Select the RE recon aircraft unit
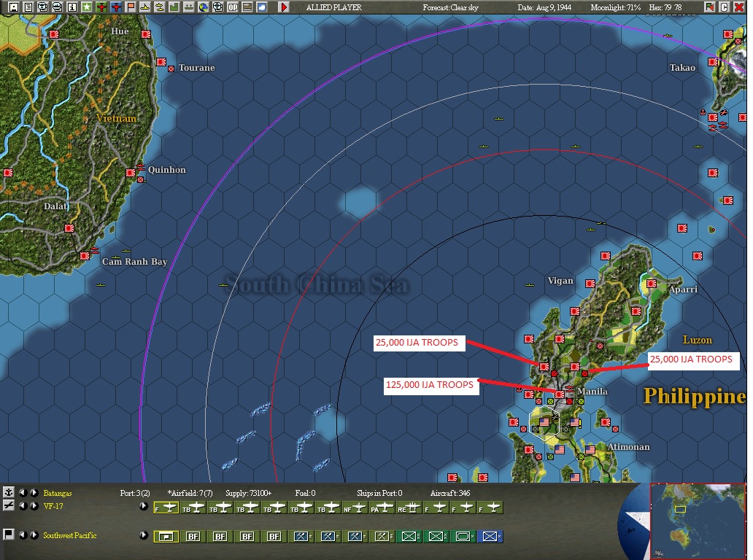Screen dimensions: 753x560 (408, 507)
